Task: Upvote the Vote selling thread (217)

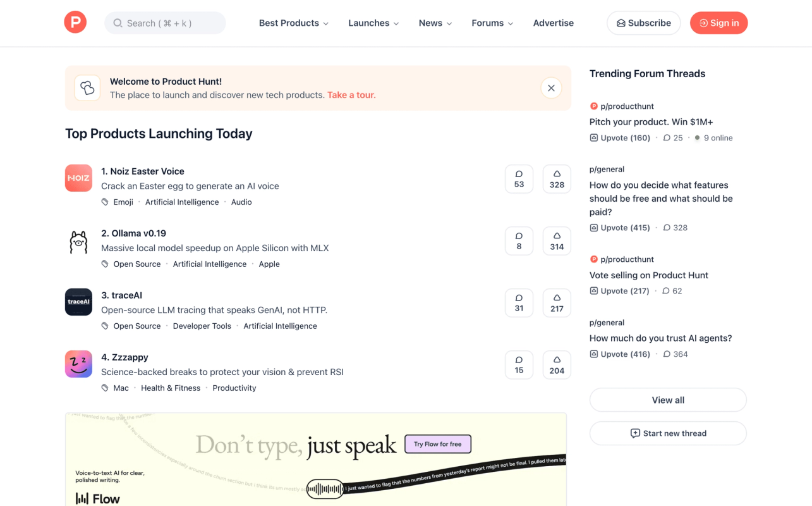Action: click(x=620, y=291)
